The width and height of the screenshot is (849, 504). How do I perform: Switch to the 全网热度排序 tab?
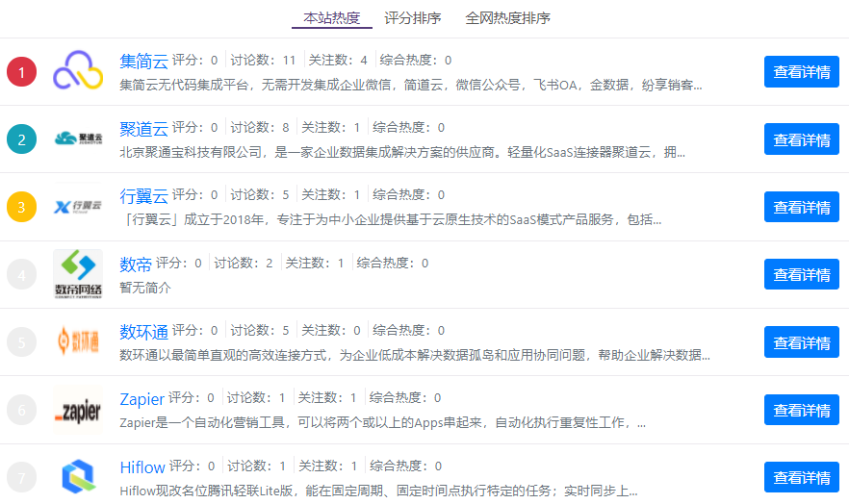tap(507, 18)
